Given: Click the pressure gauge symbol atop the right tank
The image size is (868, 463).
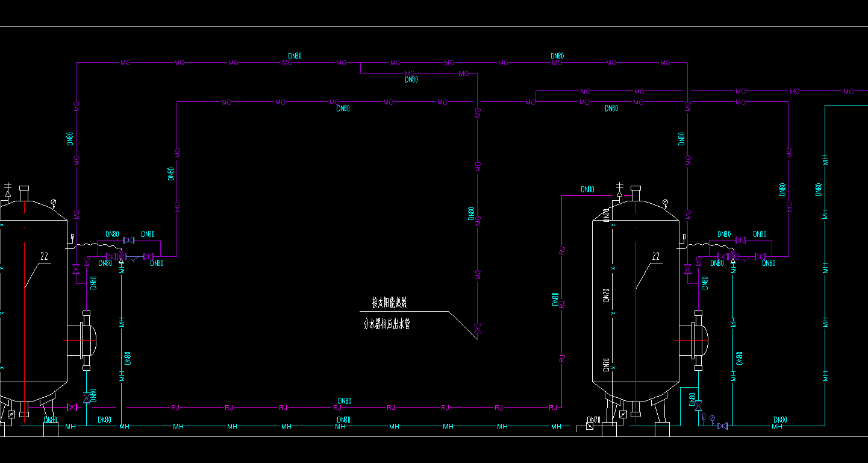Looking at the screenshot, I should pos(665,203).
